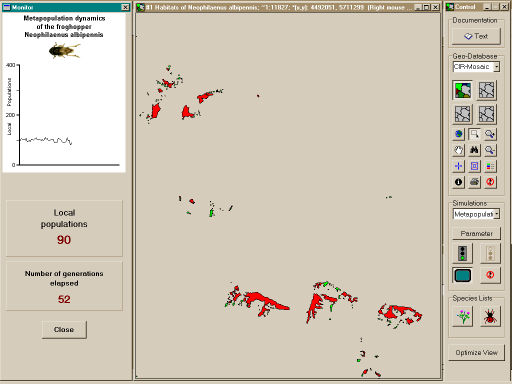Image resolution: width=512 pixels, height=384 pixels.
Task: Select the hand pan tool
Action: (x=459, y=150)
